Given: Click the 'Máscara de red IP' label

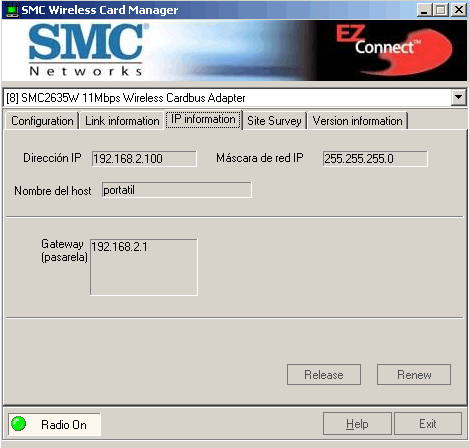Looking at the screenshot, I should pyautogui.click(x=260, y=158).
